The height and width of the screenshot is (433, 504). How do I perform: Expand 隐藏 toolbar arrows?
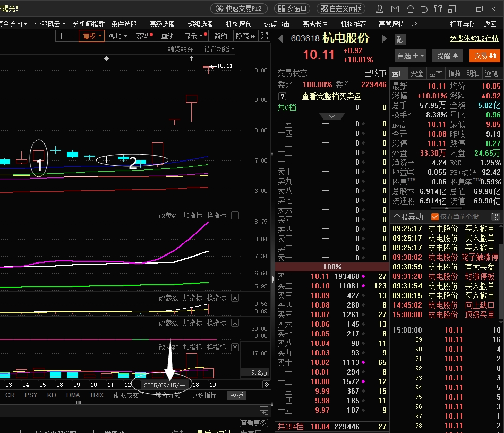246,36
